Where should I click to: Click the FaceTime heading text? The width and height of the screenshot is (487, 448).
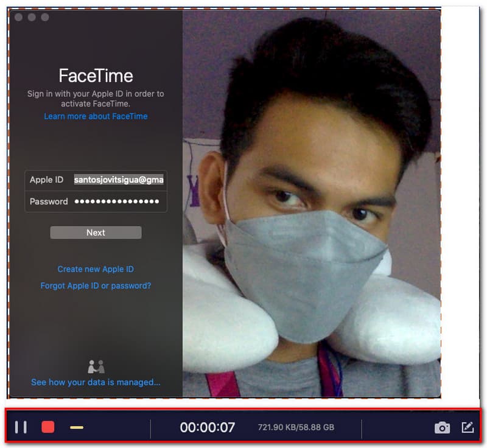(x=96, y=76)
